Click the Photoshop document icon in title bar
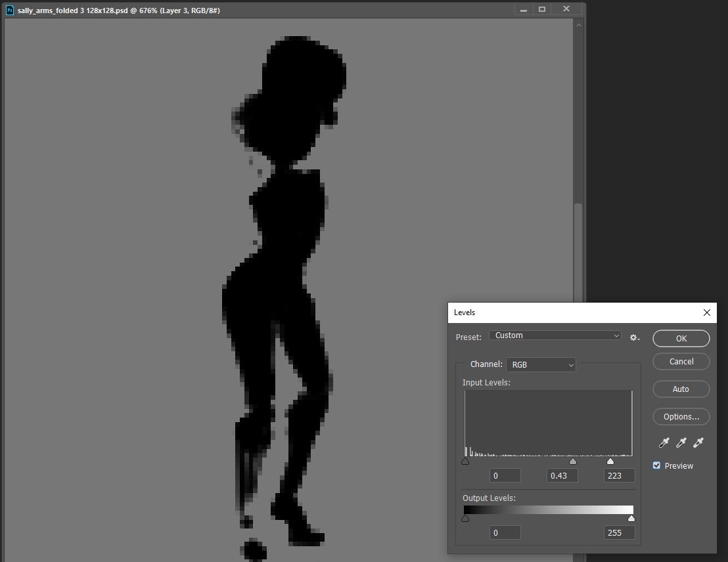This screenshot has height=562, width=728. tap(10, 11)
